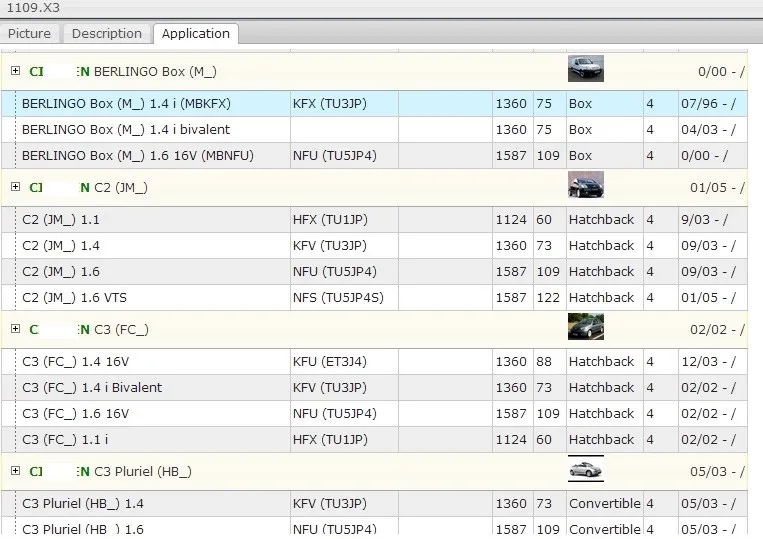Toggle the C3 (FC_) group expander

coord(16,329)
